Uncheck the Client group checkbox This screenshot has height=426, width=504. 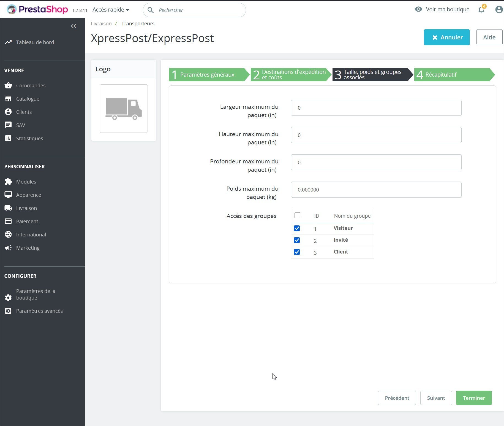297,252
